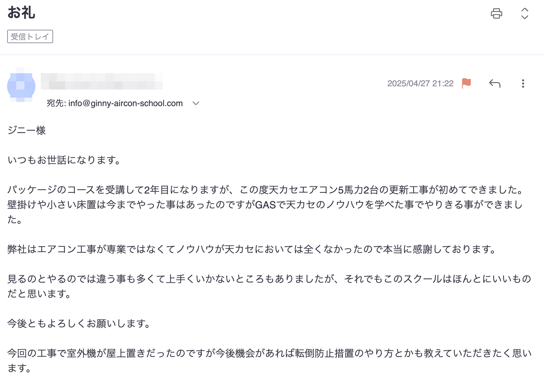Click paragraph starting with 見るのとやるのでは
Viewport: 544px width, 392px height.
269,286
